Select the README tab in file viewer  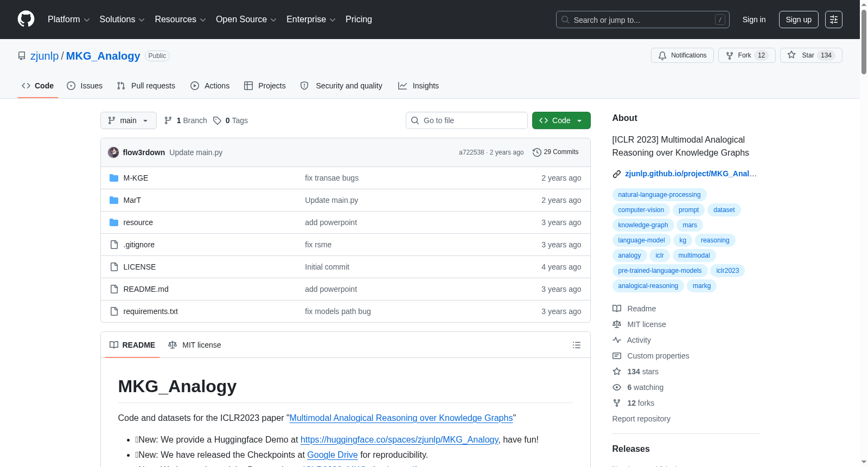tap(132, 345)
